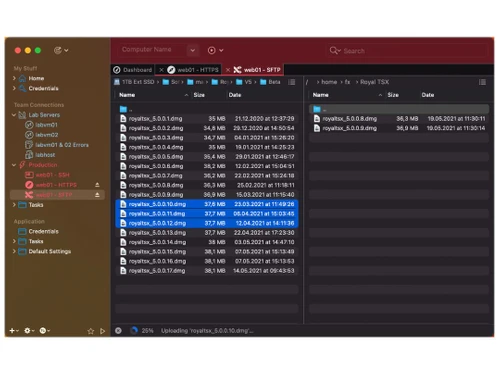Screen dimensions: 500x375
Task: Open dropdown next to connect target icon
Action: tap(221, 51)
